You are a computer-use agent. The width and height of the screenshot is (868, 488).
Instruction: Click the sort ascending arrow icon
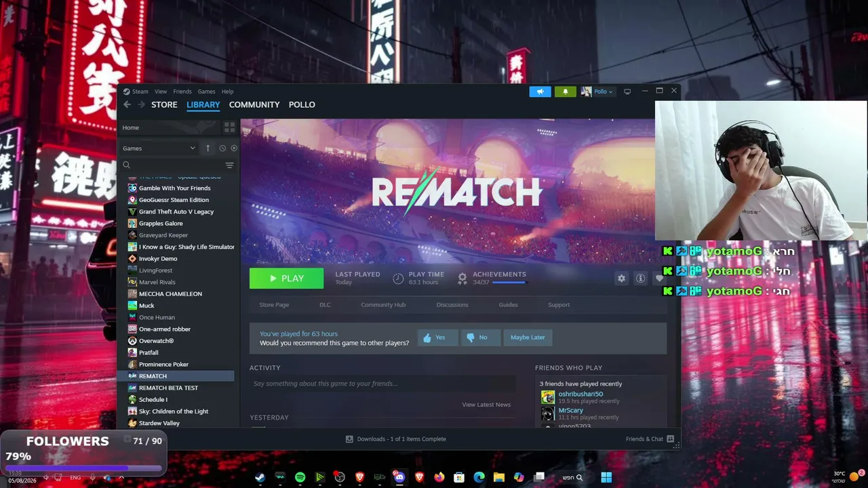tap(208, 148)
